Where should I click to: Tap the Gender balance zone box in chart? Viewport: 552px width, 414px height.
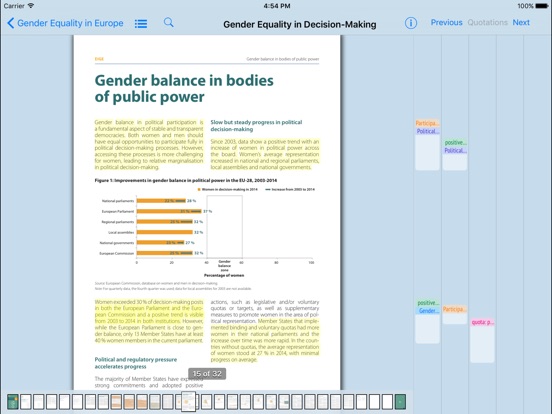point(225,227)
